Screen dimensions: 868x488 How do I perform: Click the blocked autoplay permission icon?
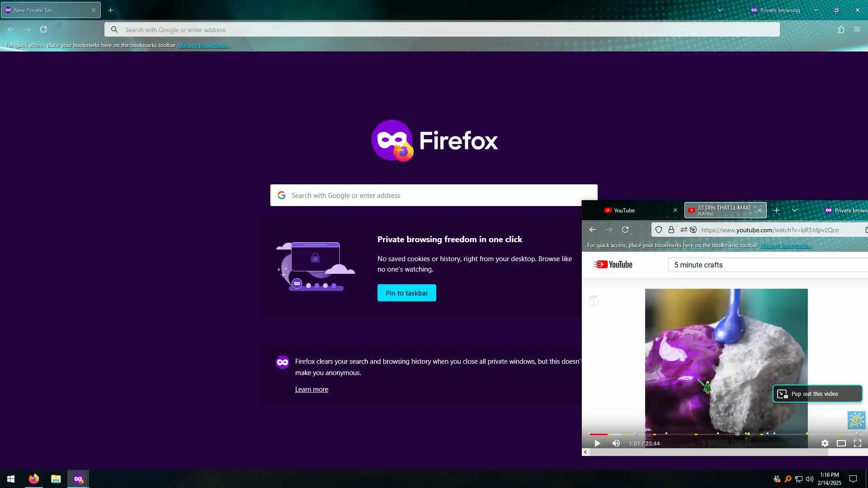tap(693, 230)
